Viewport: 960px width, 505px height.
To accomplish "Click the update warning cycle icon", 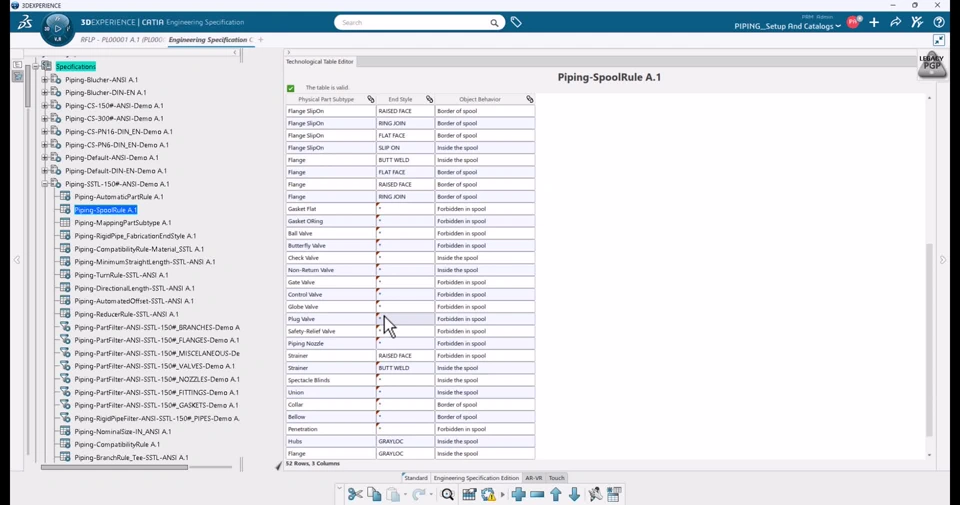I will click(489, 495).
